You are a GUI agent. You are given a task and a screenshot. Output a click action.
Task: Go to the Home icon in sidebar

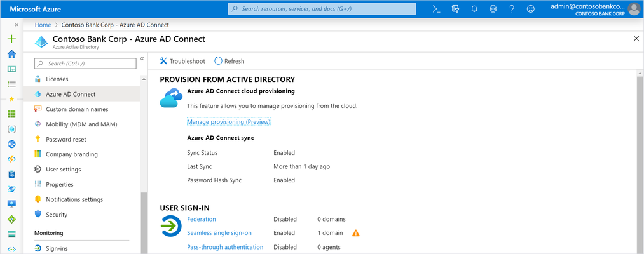[12, 54]
